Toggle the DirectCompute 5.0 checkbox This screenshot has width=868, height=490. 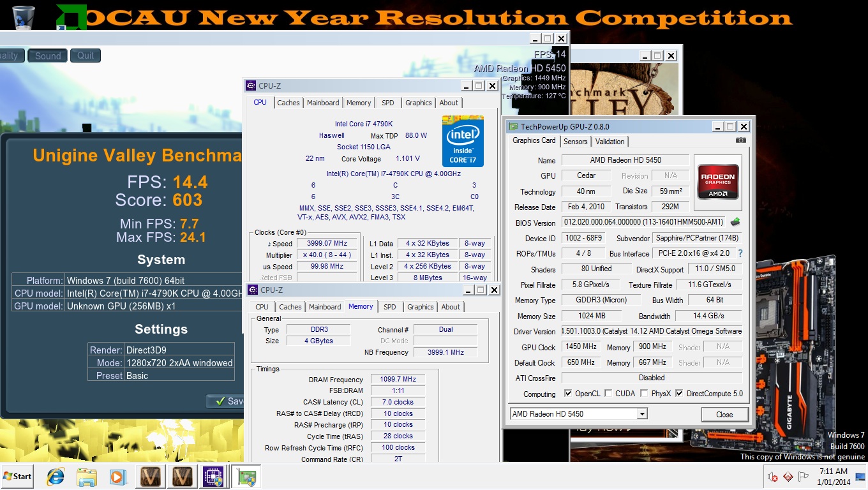(679, 394)
